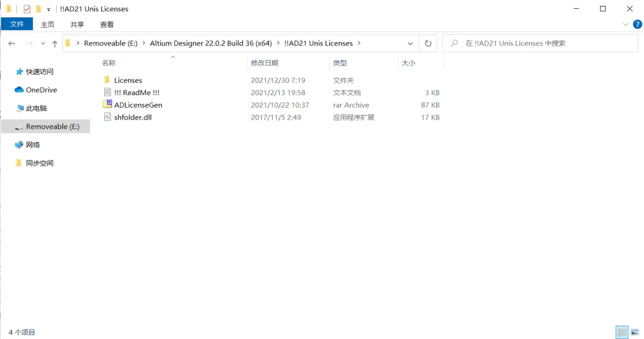Click the 此电脑 computer icon

(x=19, y=108)
